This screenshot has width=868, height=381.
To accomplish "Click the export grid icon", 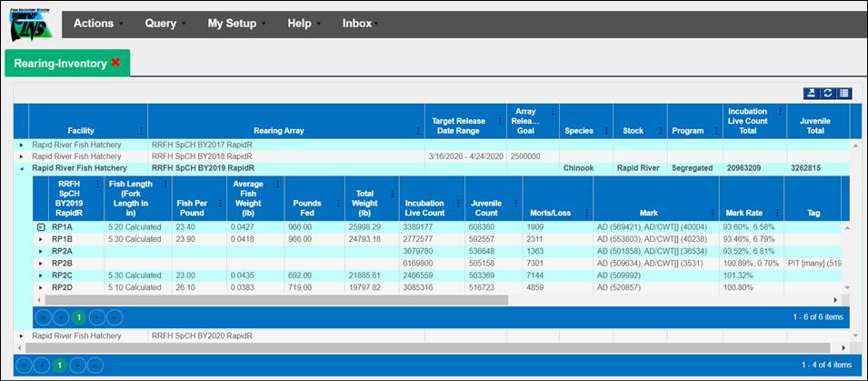I will coord(811,93).
